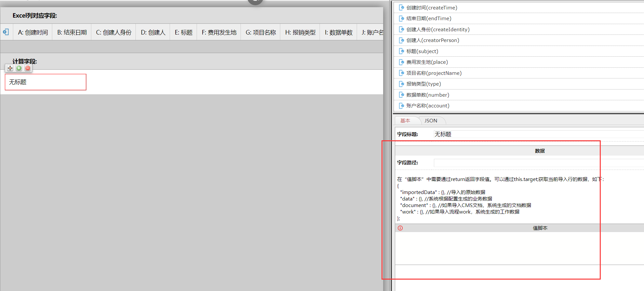Select 项目名称(projectName) in field list
The width and height of the screenshot is (644, 291).
pyautogui.click(x=434, y=73)
